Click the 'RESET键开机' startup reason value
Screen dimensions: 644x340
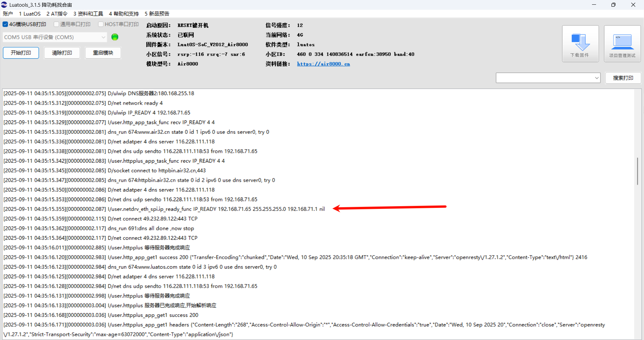193,25
